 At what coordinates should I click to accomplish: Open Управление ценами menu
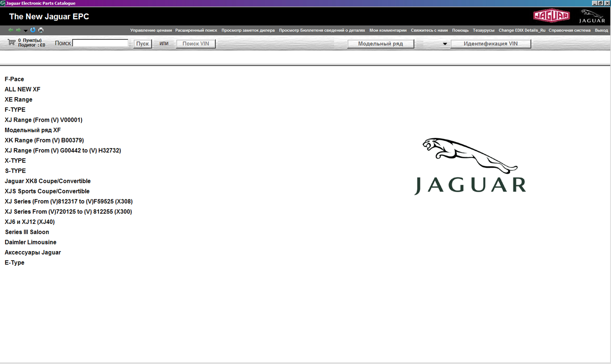[151, 30]
